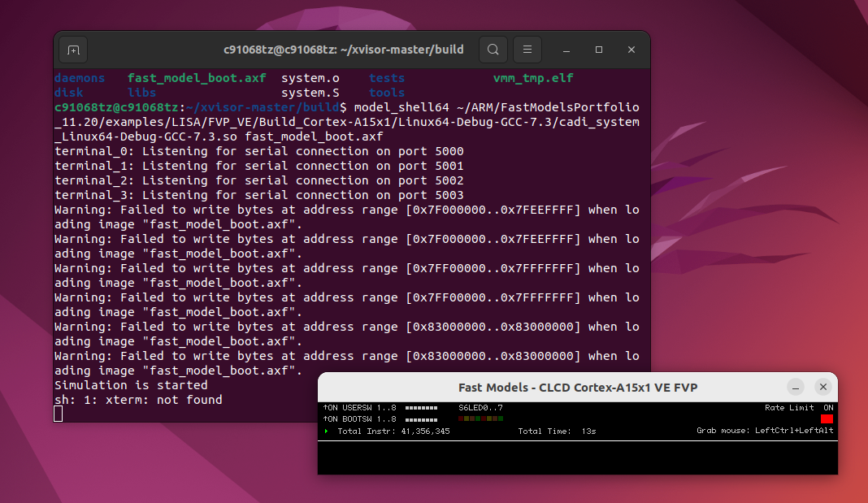Click USERSW switch 8
Screen dimensions: 868x503
click(x=437, y=408)
